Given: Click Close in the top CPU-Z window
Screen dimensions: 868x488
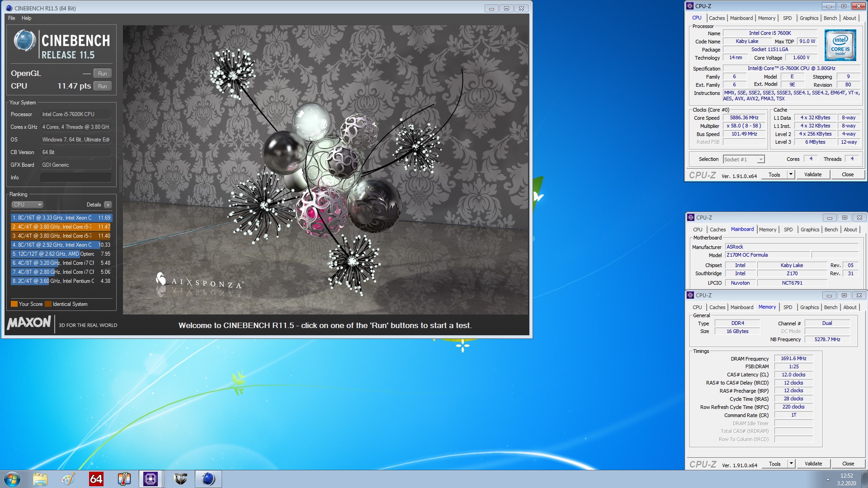Looking at the screenshot, I should [x=848, y=174].
